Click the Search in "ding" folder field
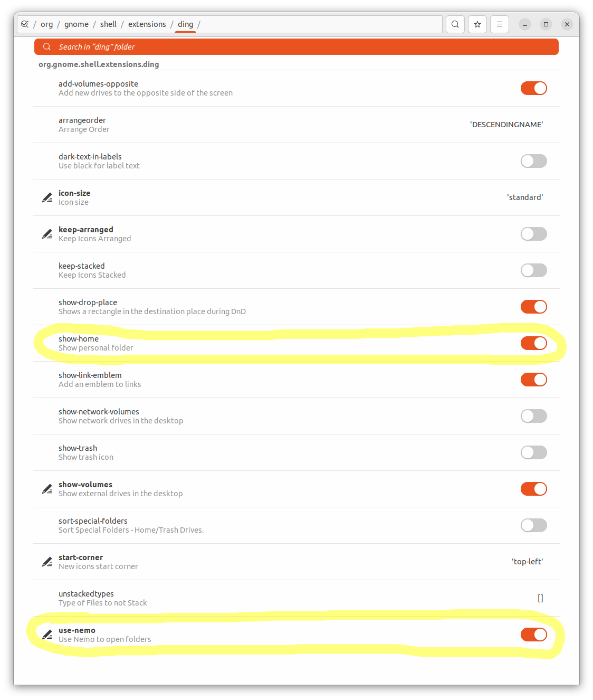The image size is (593, 700). [296, 47]
